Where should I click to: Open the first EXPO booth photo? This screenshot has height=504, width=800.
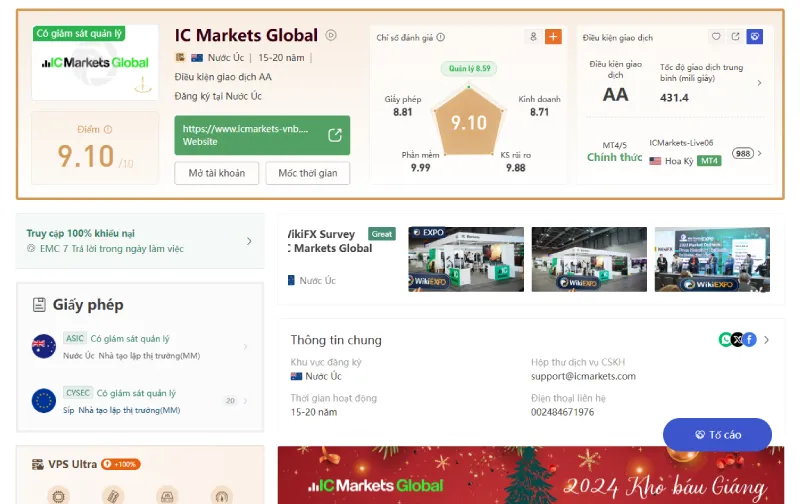pos(466,259)
